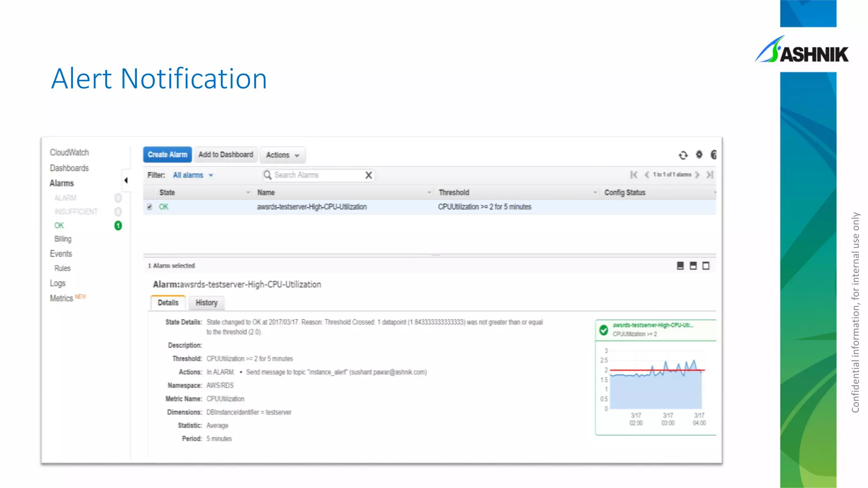Go to next page of alarms
Viewport: 868px width, 488px height.
click(697, 175)
